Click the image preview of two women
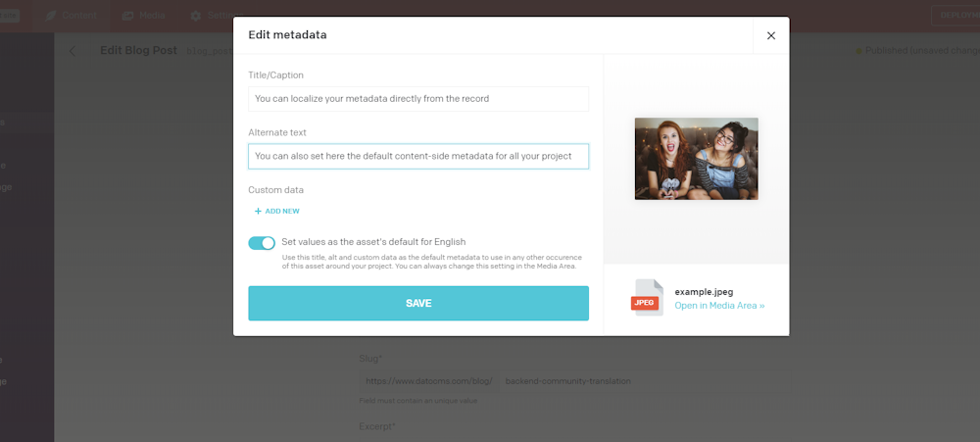 [x=696, y=159]
